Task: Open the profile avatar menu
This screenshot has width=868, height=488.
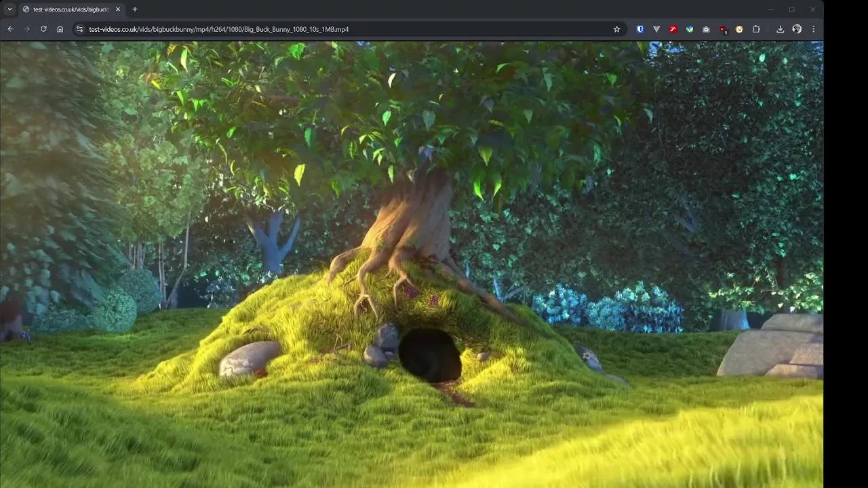Action: [797, 29]
